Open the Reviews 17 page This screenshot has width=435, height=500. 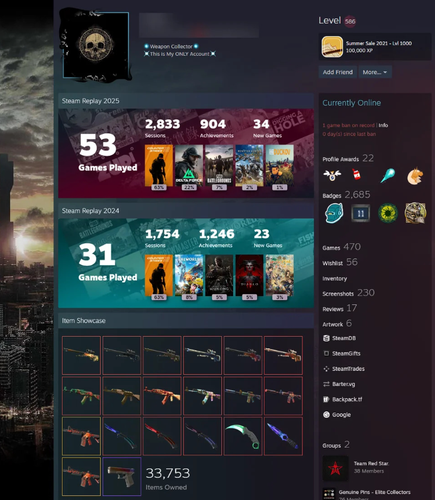tap(340, 308)
